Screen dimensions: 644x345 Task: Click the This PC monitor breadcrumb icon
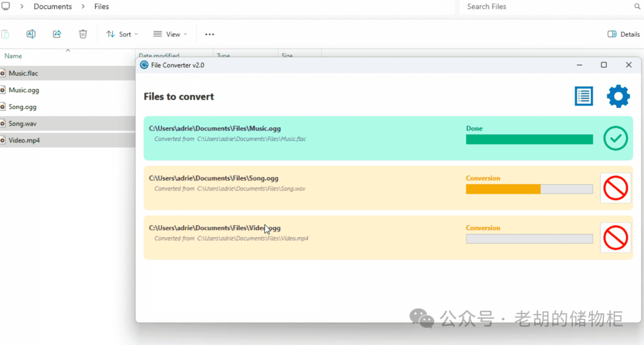tap(5, 6)
